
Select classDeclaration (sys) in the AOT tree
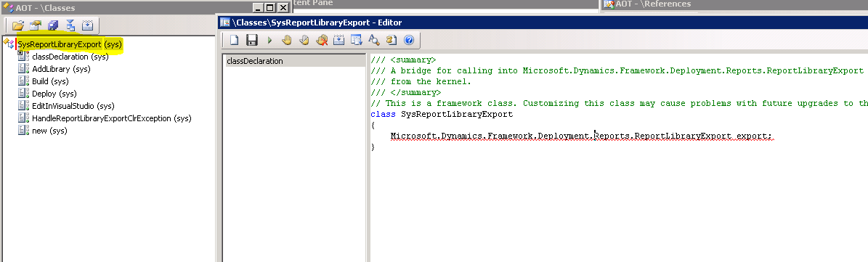click(70, 57)
